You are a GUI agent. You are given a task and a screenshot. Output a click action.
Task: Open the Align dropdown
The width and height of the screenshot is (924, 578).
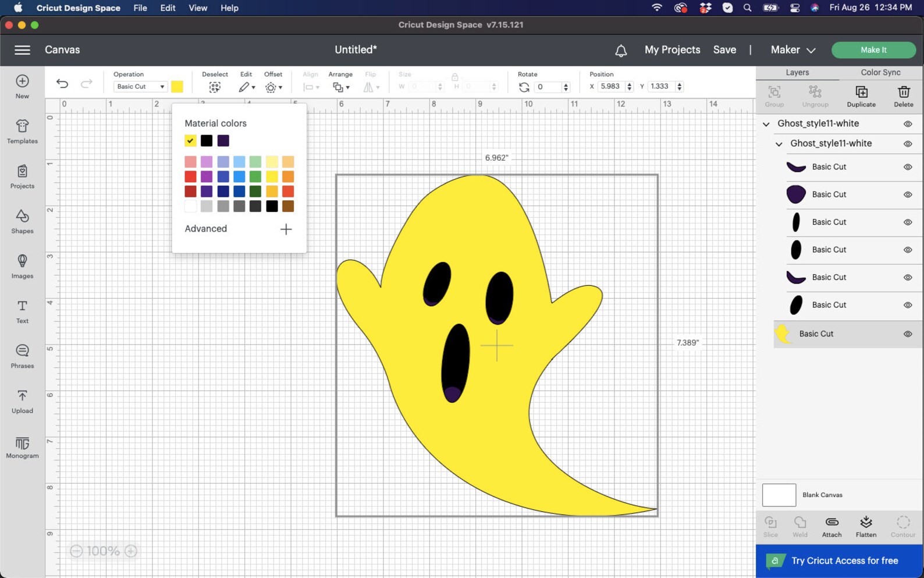click(x=311, y=87)
